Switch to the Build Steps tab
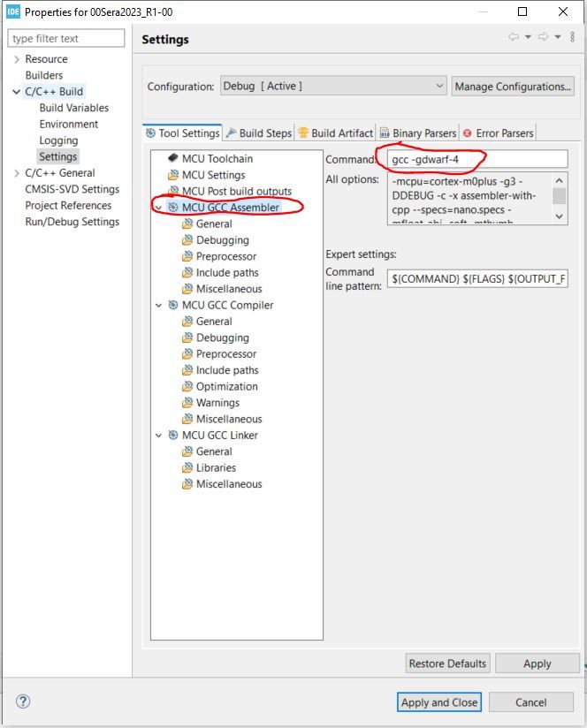Viewport: 587px width, 728px height. coord(259,133)
